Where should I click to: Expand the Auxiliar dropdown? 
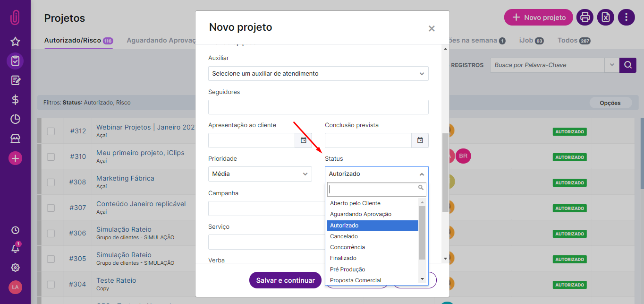coord(318,73)
